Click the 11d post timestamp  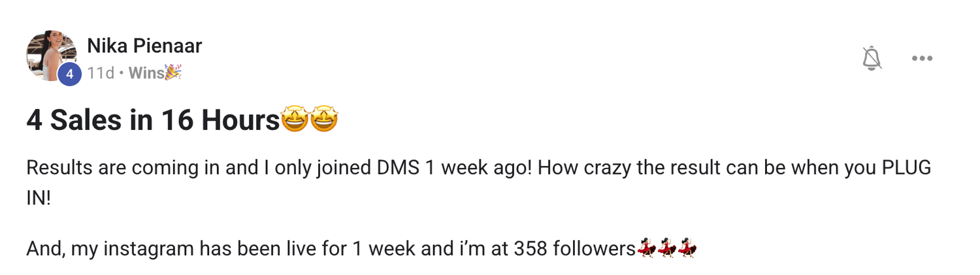pyautogui.click(x=101, y=73)
